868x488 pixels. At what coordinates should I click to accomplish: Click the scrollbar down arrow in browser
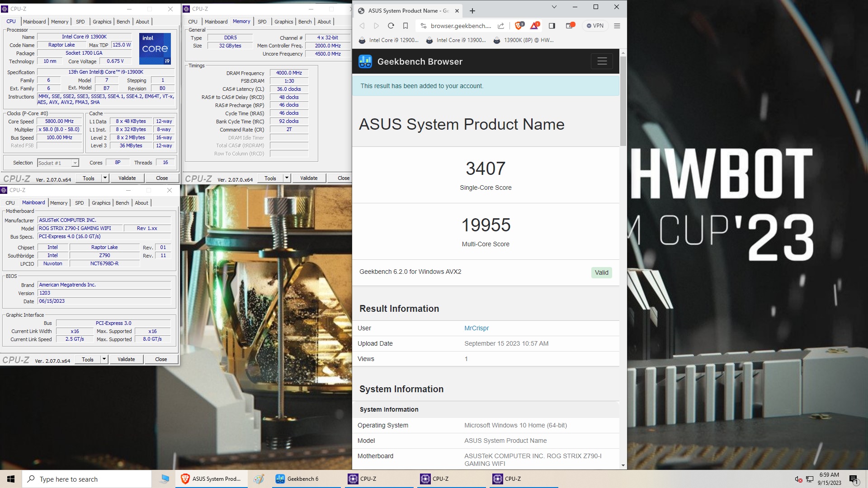pos(623,465)
